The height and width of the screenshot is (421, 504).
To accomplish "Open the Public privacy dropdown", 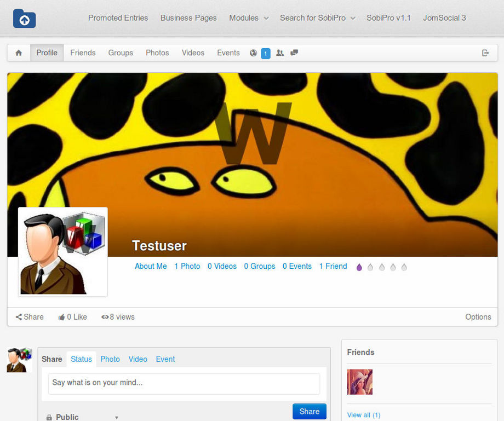I will [82, 417].
